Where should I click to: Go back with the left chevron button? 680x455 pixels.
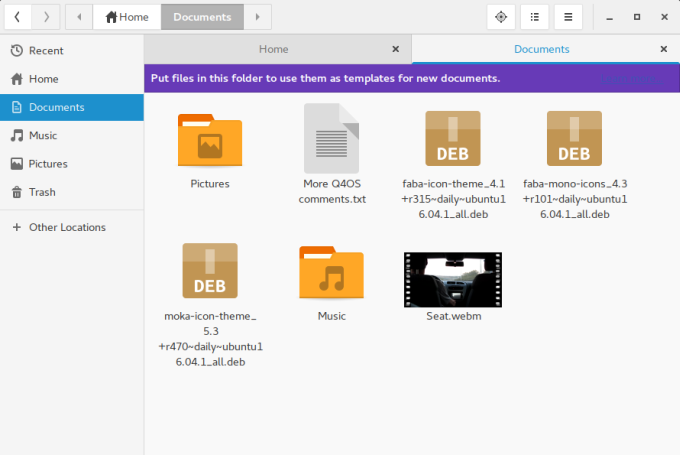[x=17, y=17]
